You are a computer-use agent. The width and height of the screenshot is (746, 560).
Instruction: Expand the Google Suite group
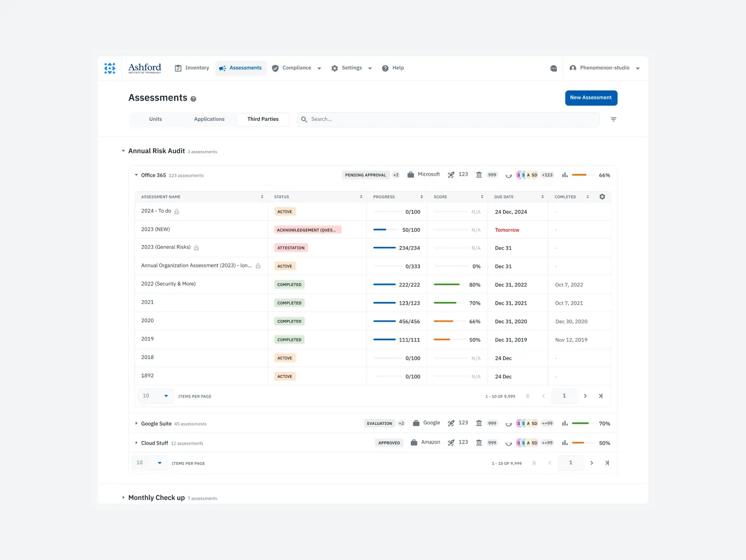[x=136, y=424]
